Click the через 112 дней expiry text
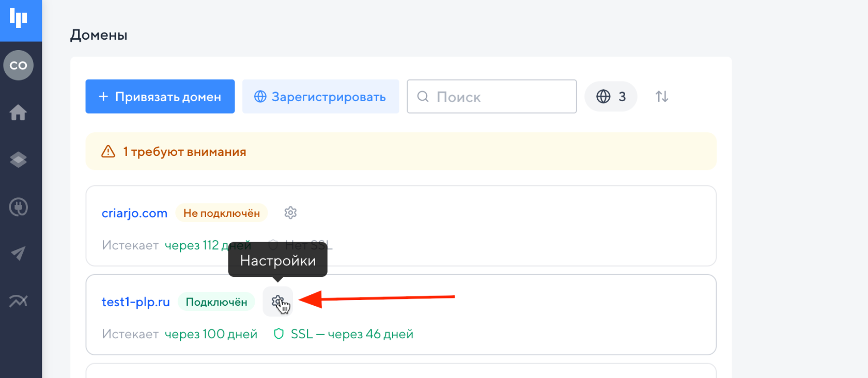The width and height of the screenshot is (868, 378). tap(208, 245)
